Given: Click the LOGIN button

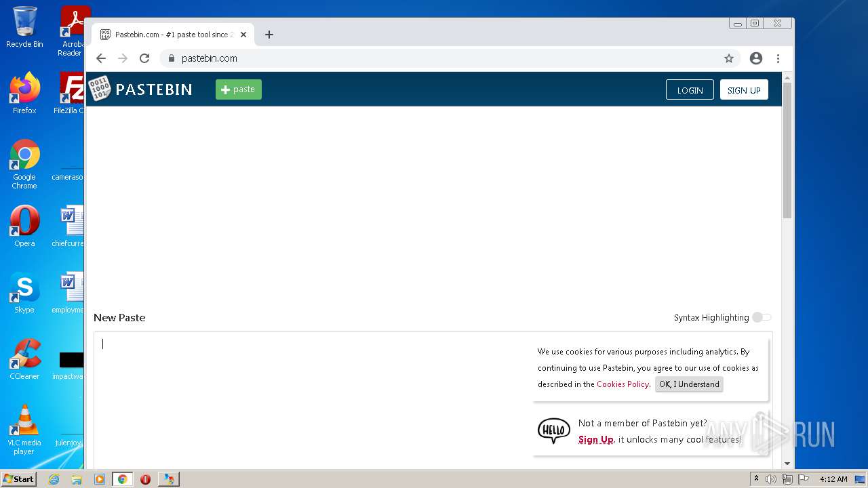Looking at the screenshot, I should coord(690,90).
